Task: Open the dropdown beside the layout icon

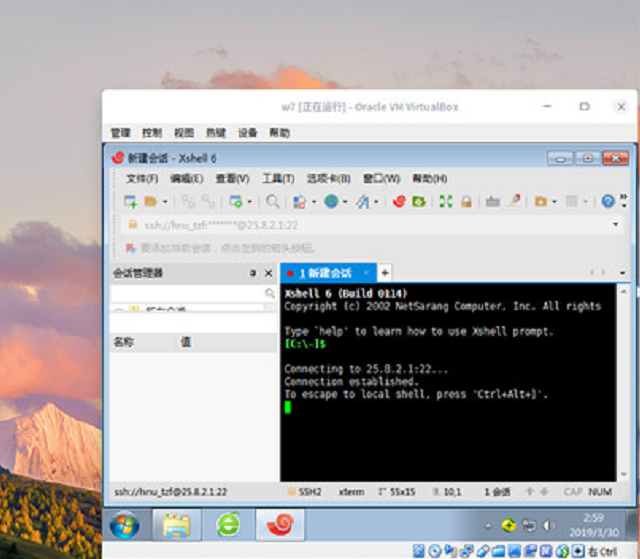Action: 314,202
